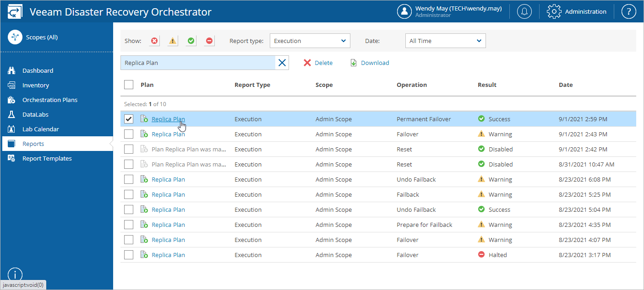
Task: Click the Administration gear icon
Action: 554,11
